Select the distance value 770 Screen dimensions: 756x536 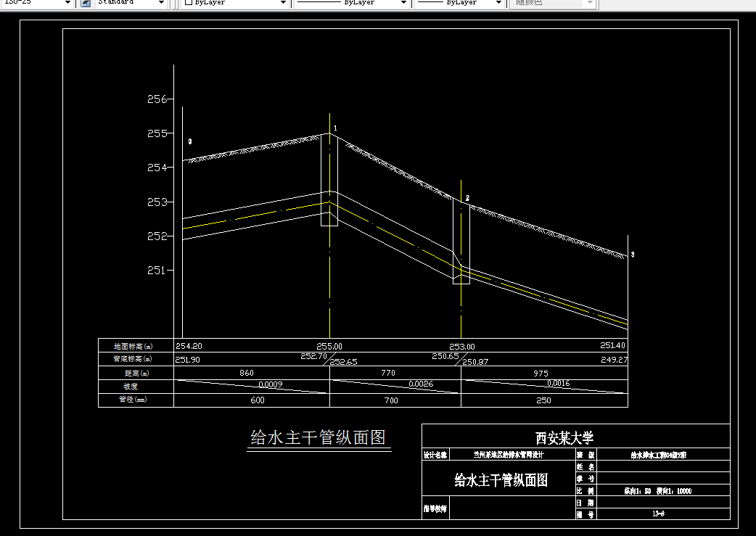click(387, 373)
